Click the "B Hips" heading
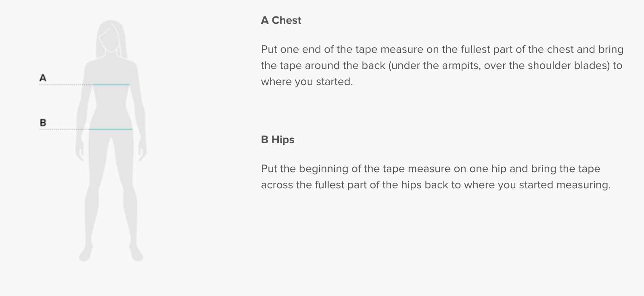The image size is (644, 296). click(278, 140)
